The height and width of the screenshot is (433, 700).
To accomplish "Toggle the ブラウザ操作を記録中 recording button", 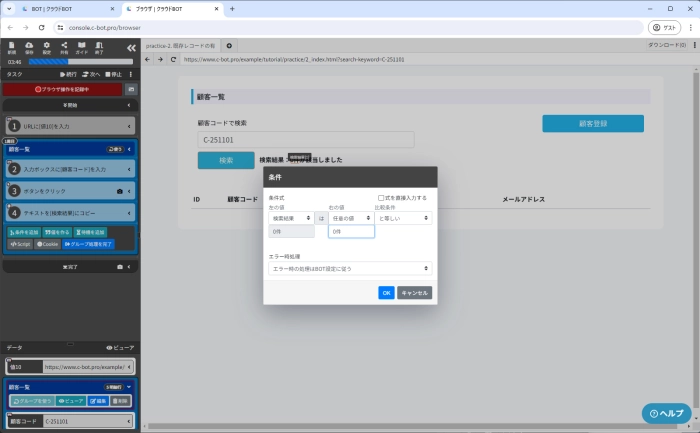I will pos(62,89).
